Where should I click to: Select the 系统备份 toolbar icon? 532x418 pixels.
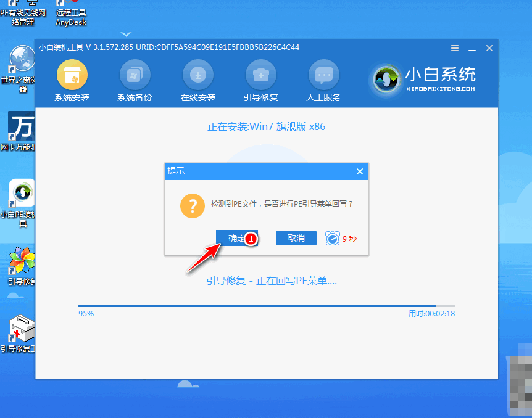[135, 75]
